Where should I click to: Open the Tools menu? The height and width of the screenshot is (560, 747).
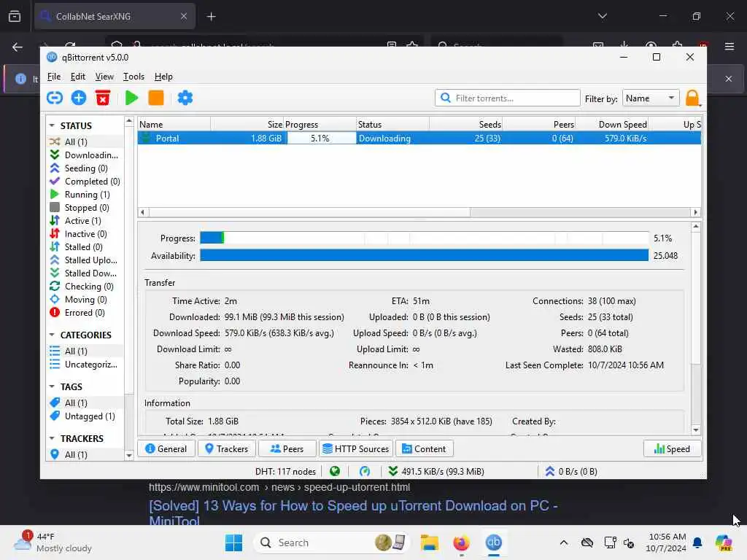(x=133, y=77)
